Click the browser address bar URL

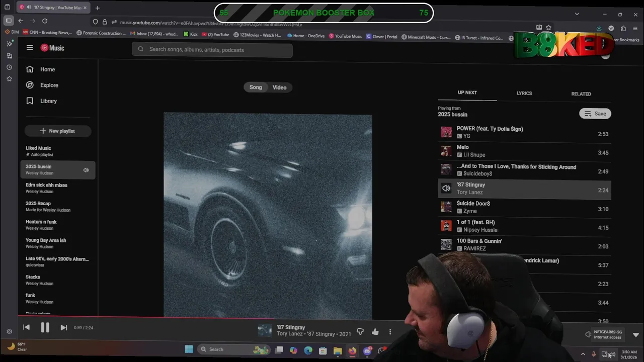tap(211, 23)
